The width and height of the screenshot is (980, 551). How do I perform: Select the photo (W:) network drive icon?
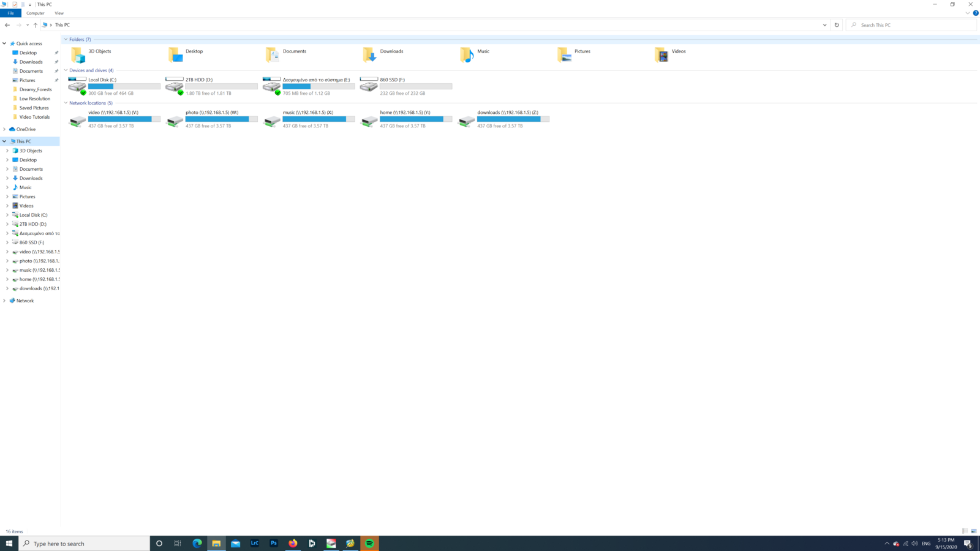(x=175, y=120)
